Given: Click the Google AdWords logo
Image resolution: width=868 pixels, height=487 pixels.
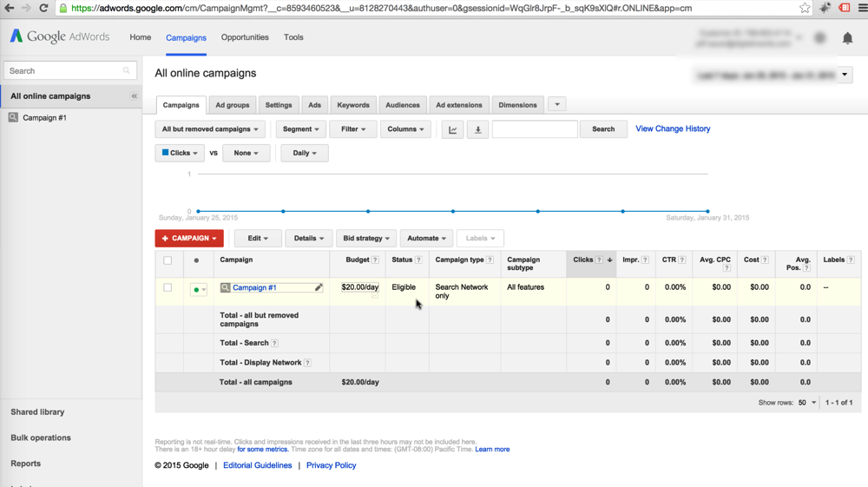Looking at the screenshot, I should [60, 36].
